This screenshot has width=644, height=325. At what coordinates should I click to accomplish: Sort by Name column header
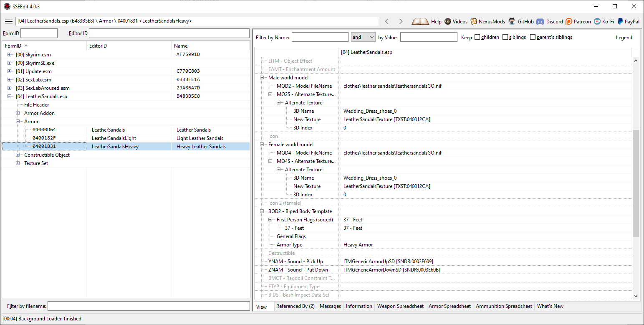pos(210,46)
